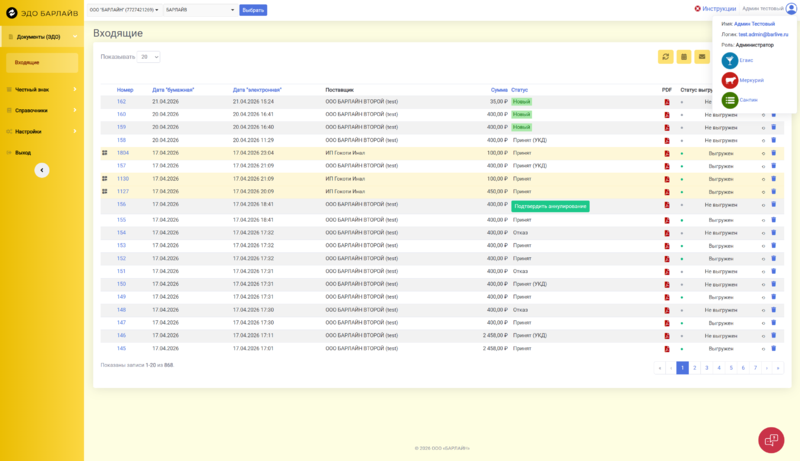The width and height of the screenshot is (800, 461).
Task: Sort by the Статус column
Action: point(519,90)
